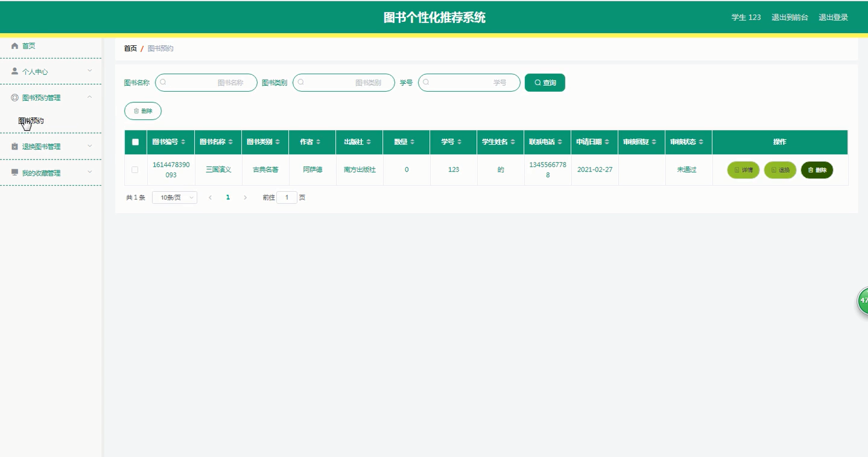Toggle the select-all header checkbox

click(x=136, y=142)
